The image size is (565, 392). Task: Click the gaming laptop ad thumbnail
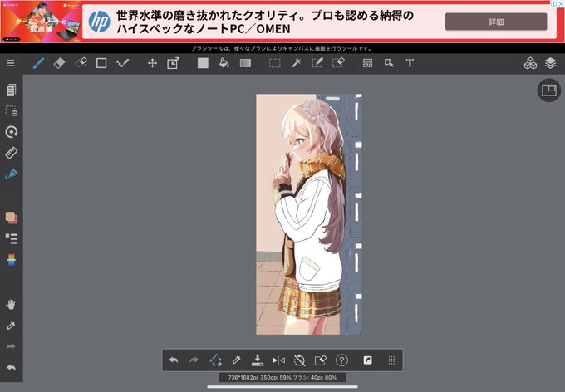pyautogui.click(x=41, y=22)
